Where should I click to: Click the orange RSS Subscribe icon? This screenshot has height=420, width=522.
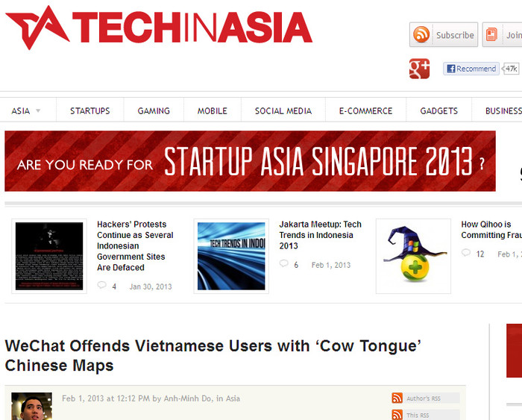(421, 34)
